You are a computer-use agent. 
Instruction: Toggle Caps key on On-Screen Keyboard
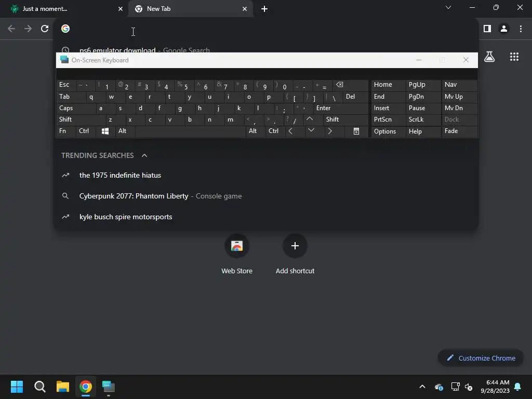tap(76, 108)
